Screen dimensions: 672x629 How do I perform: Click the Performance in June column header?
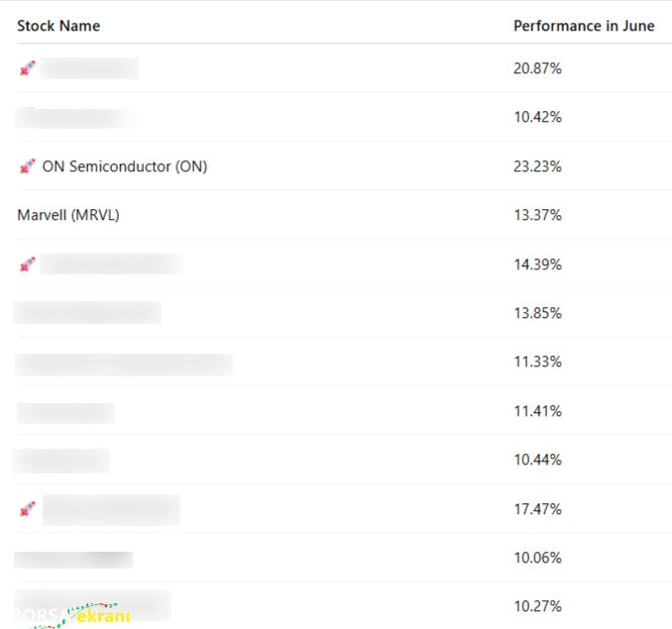584,26
